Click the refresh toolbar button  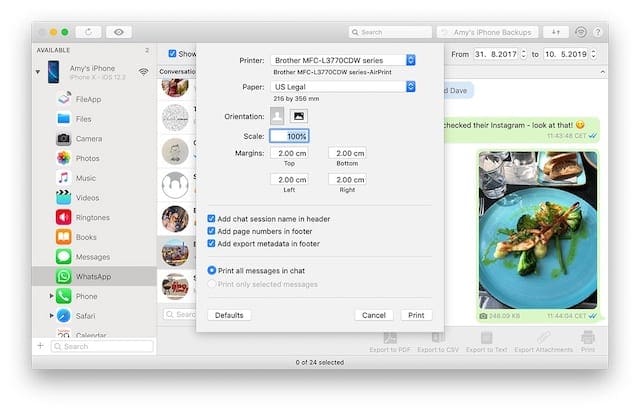(88, 32)
